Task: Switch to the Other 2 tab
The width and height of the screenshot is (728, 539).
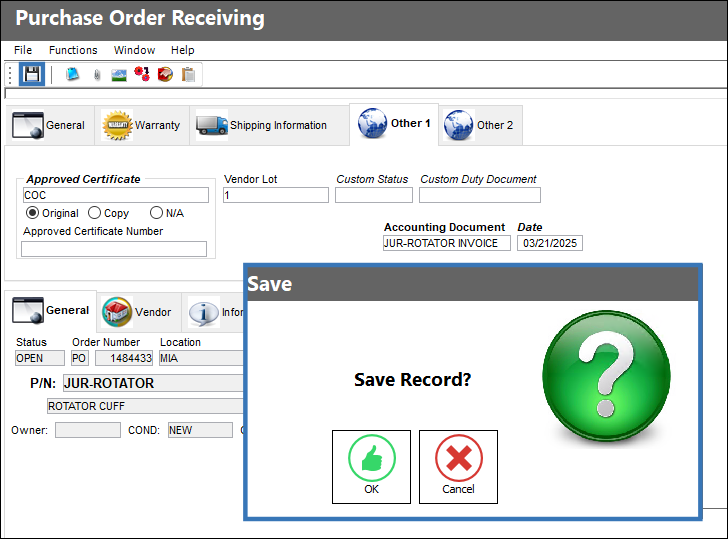Action: (x=480, y=125)
